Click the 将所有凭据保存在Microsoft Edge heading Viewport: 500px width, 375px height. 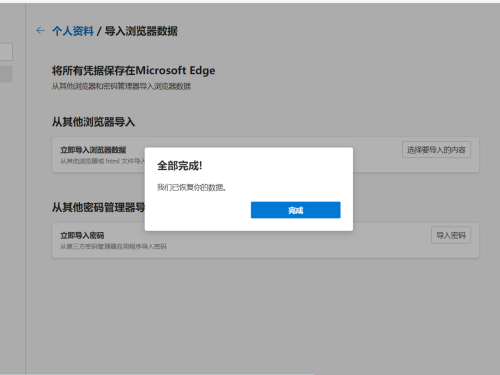click(133, 70)
